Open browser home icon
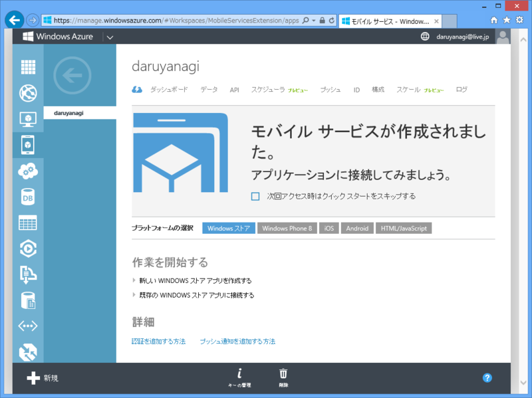 (x=494, y=21)
